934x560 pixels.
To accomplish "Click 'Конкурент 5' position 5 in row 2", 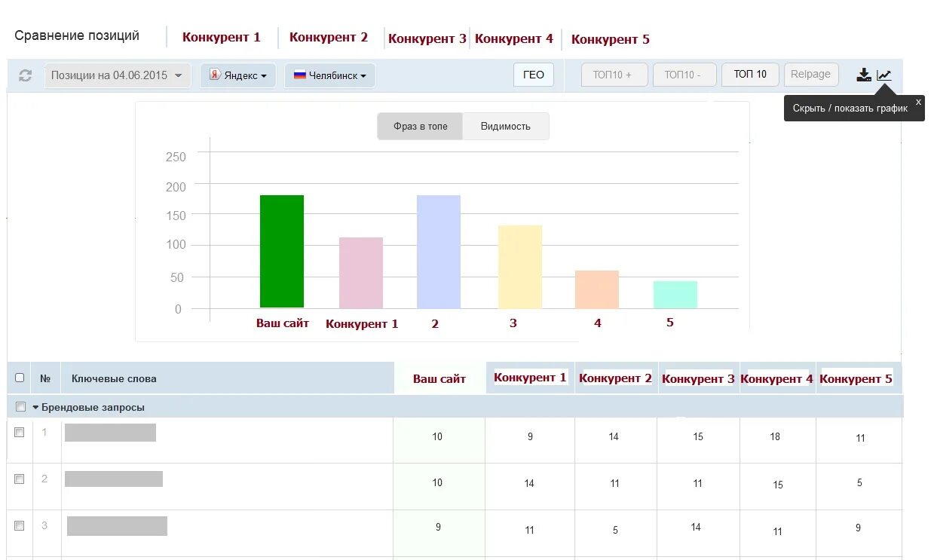I will [x=859, y=483].
